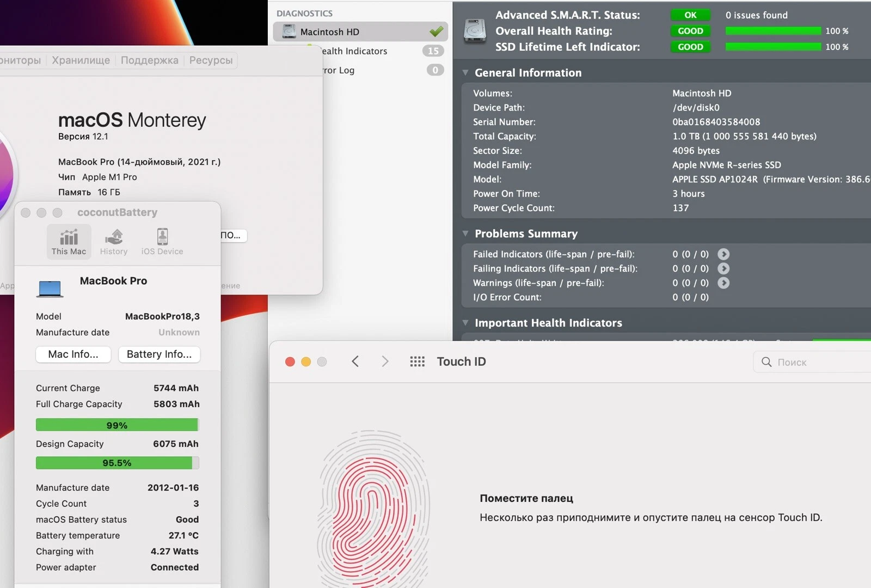This screenshot has height=588, width=871.
Task: Open Mac Info... in coconutBattery
Action: (x=73, y=354)
